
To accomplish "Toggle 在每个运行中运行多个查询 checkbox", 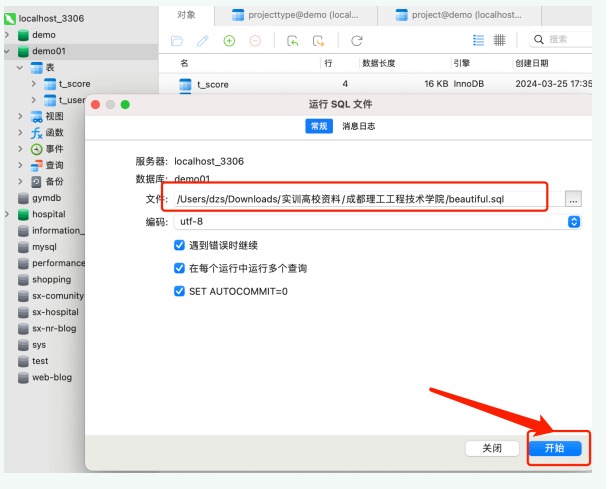I will click(x=179, y=268).
